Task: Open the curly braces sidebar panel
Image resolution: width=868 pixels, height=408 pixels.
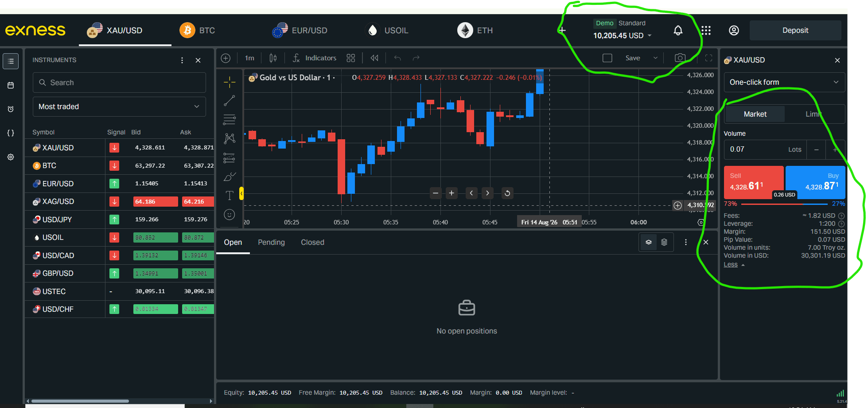Action: pos(11,133)
